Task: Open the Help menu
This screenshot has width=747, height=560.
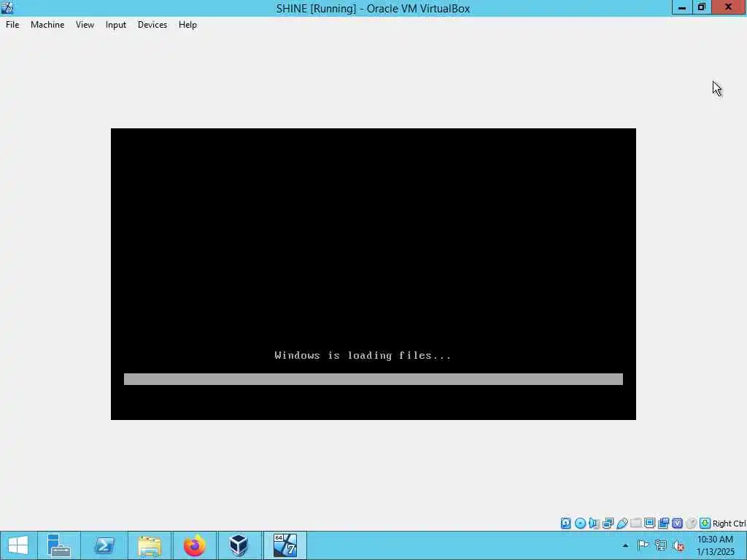Action: coord(187,25)
